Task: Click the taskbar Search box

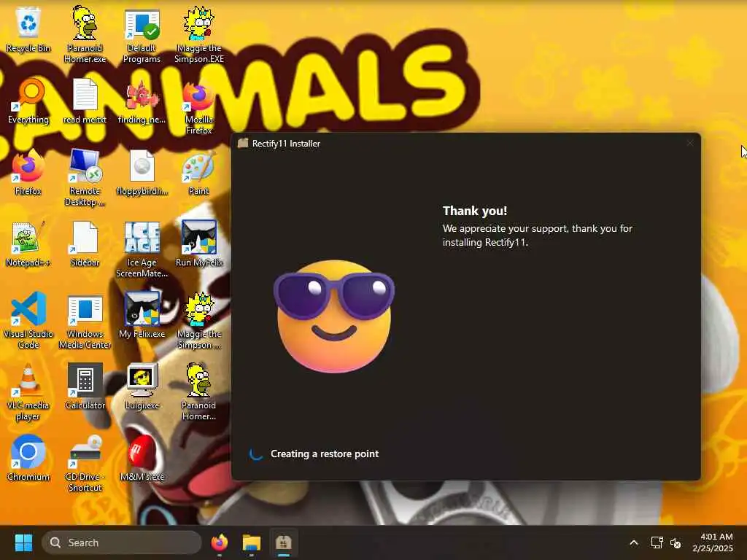Action: [122, 542]
